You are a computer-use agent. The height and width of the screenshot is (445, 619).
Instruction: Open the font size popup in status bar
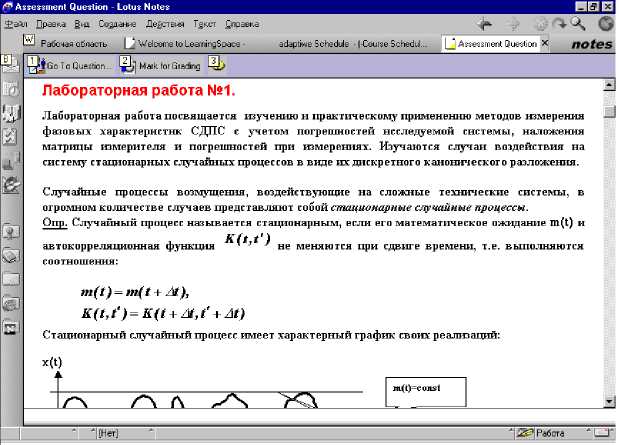pyautogui.click(x=86, y=433)
